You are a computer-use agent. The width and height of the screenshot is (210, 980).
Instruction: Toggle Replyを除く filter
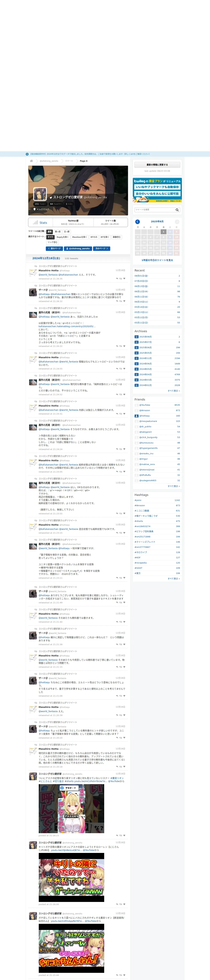click(62, 237)
